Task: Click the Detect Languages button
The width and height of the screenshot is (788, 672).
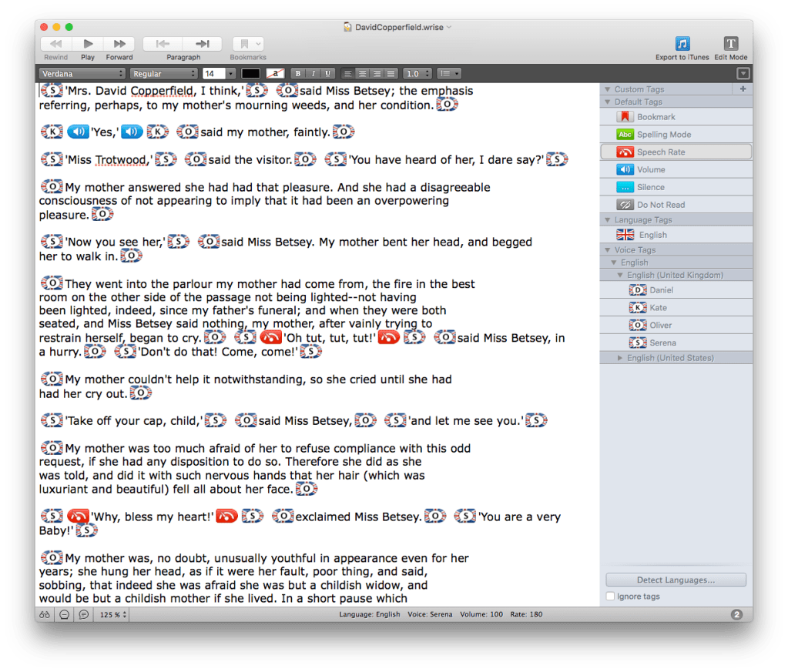Action: [x=676, y=580]
